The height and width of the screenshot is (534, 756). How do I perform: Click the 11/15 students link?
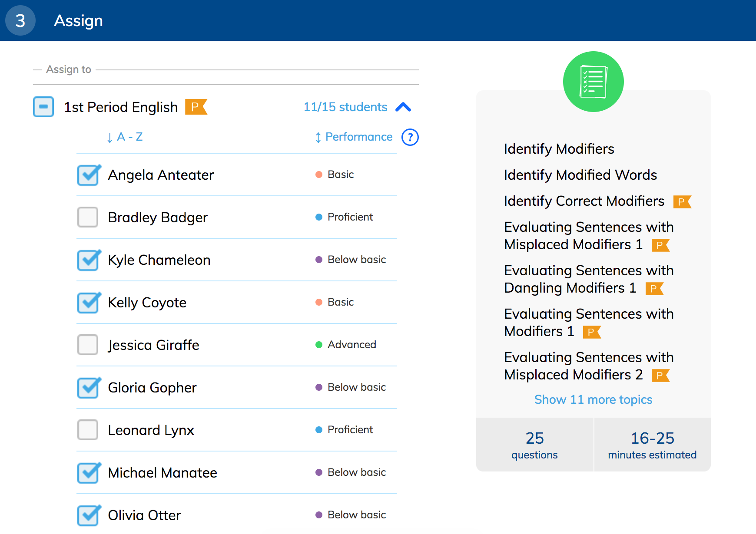point(345,107)
